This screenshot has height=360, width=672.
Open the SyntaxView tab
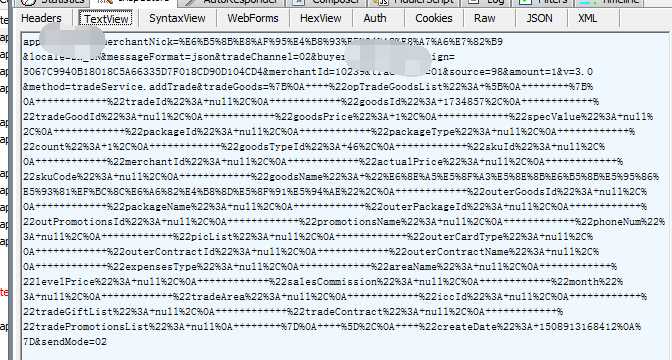click(177, 18)
